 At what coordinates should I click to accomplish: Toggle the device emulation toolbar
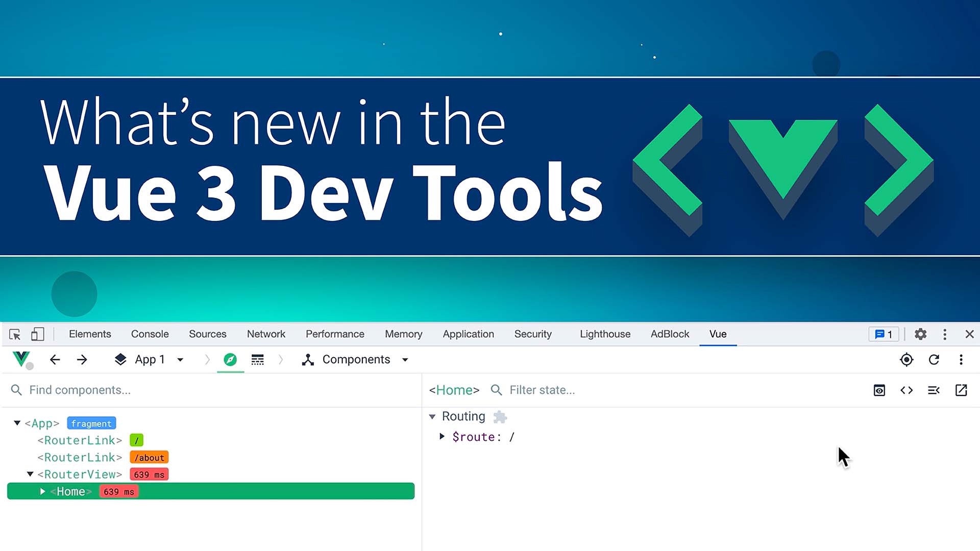(x=37, y=334)
